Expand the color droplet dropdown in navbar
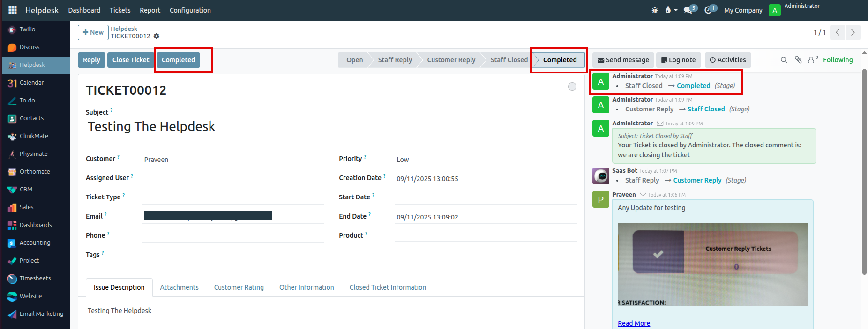Viewport: 868px width, 329px height. pos(671,10)
